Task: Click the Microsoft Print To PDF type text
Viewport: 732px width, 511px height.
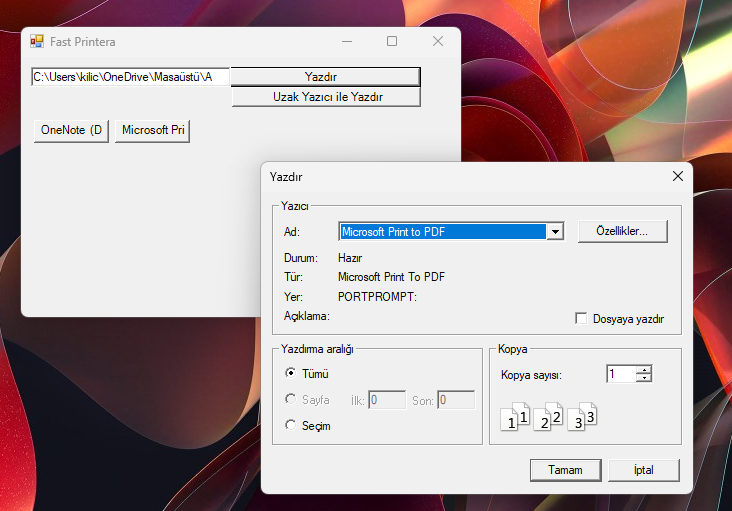Action: (x=391, y=277)
